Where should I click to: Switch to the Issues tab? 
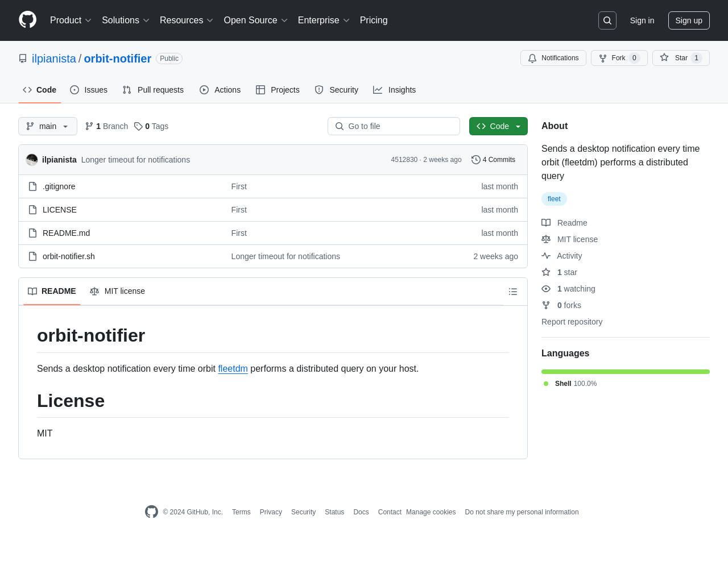pos(89,90)
